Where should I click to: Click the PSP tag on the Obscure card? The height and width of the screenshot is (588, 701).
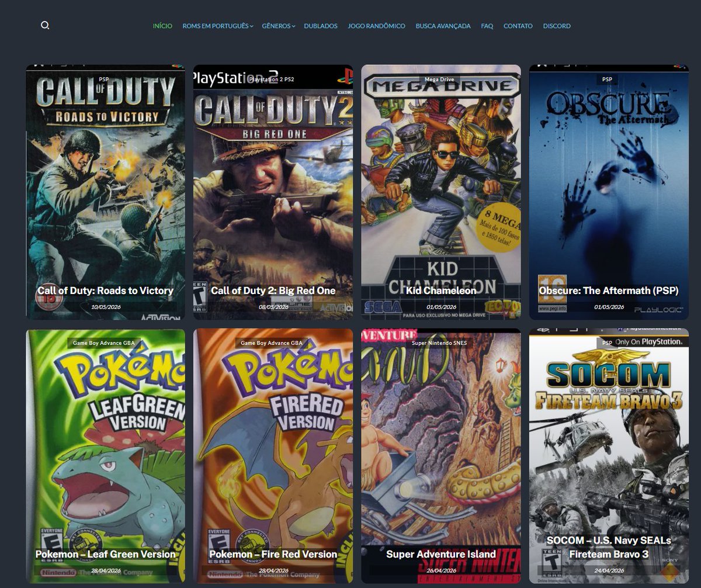click(607, 79)
